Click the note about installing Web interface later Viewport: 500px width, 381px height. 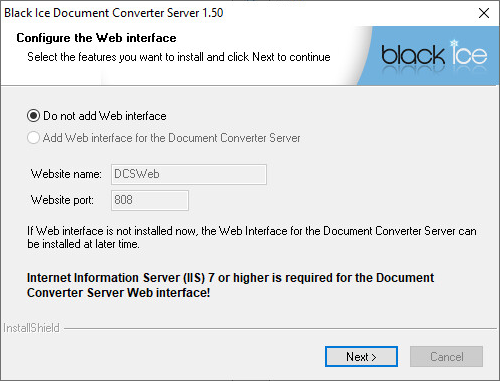coord(252,237)
